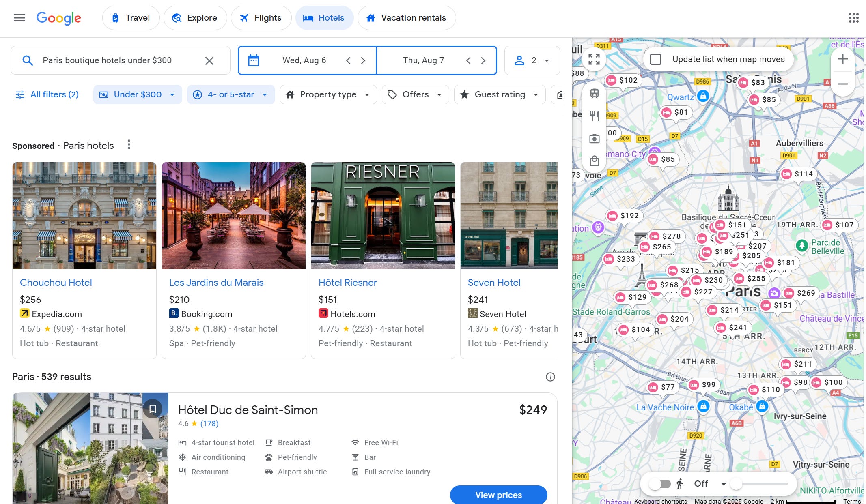The width and height of the screenshot is (866, 504).
Task: Click View prices button
Action: (x=498, y=495)
